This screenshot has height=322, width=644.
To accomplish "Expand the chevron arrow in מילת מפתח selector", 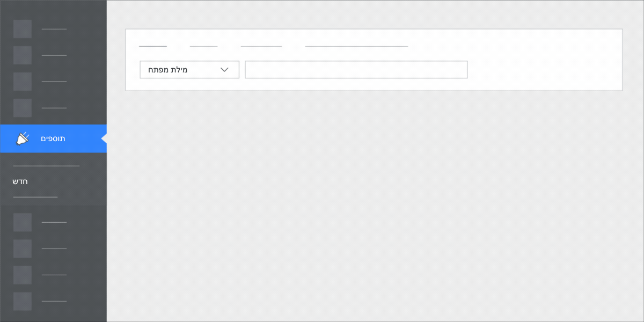I will tap(224, 70).
